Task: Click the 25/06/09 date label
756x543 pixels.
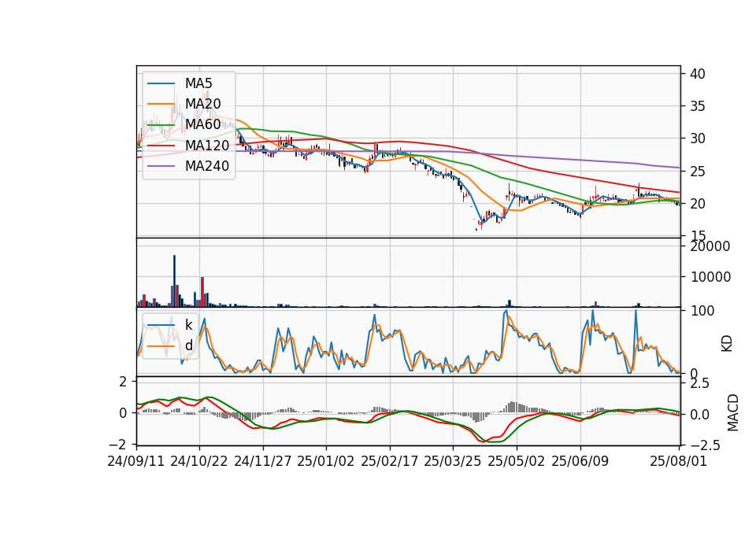Action: (580, 461)
